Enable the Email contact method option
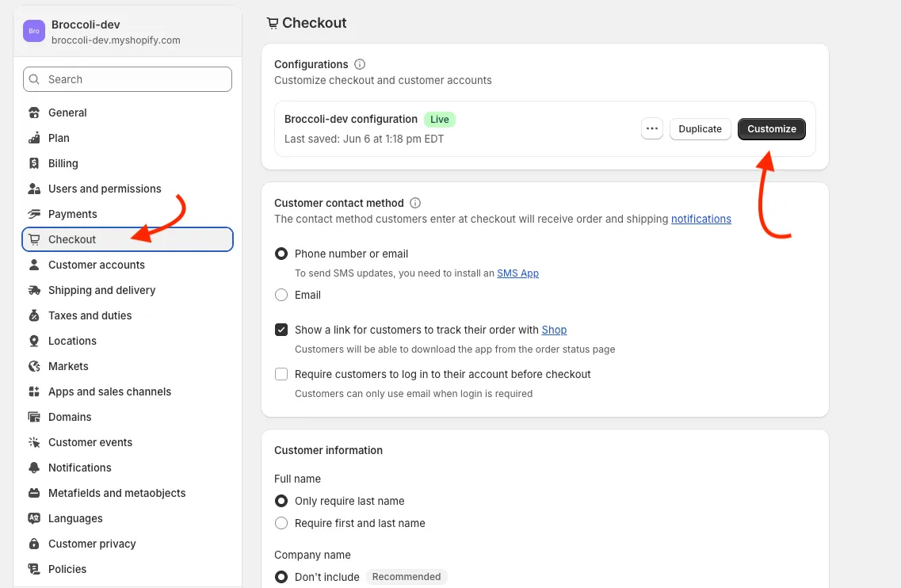This screenshot has height=588, width=901. (x=281, y=294)
